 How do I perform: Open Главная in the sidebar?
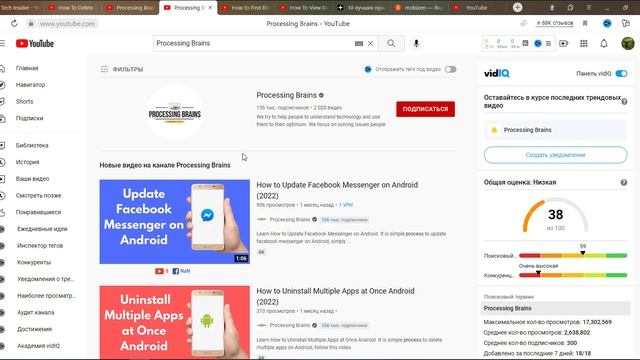pyautogui.click(x=27, y=68)
